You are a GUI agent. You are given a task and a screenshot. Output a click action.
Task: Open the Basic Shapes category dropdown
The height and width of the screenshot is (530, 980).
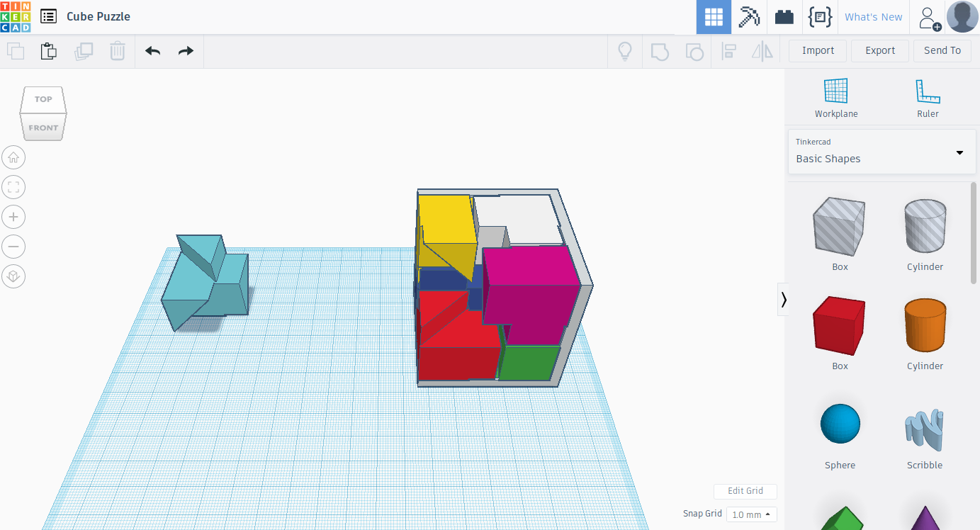pyautogui.click(x=882, y=152)
